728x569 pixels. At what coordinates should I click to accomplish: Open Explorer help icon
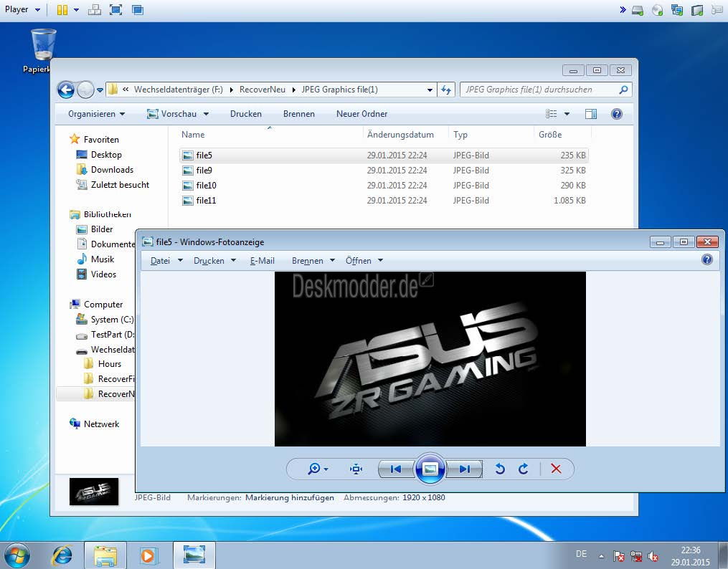click(617, 114)
